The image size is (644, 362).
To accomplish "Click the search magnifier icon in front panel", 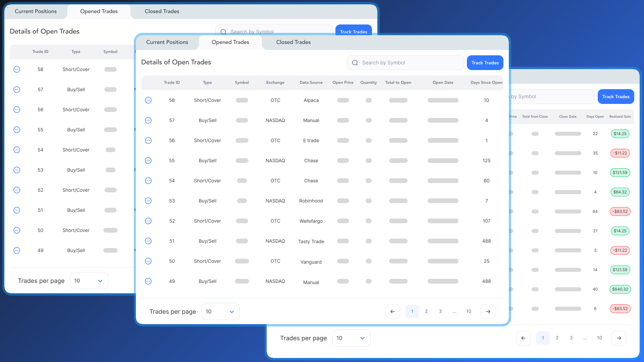I will (x=355, y=63).
